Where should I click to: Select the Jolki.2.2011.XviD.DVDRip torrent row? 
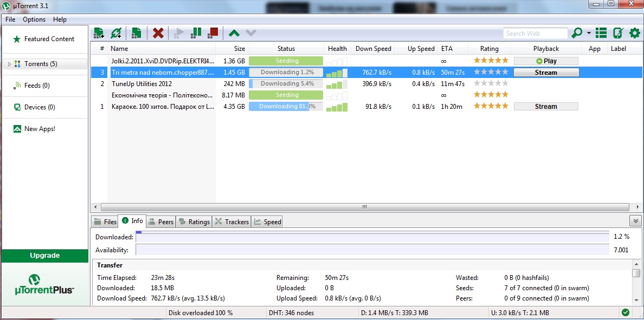366,61
